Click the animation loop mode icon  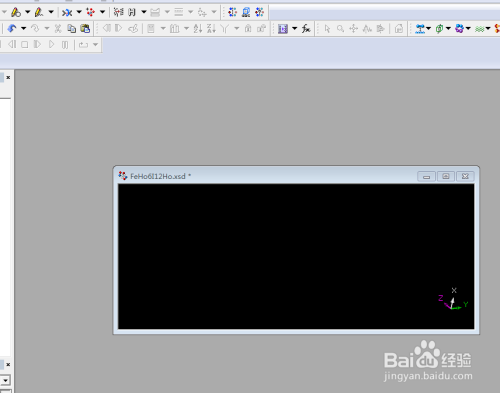[83, 44]
